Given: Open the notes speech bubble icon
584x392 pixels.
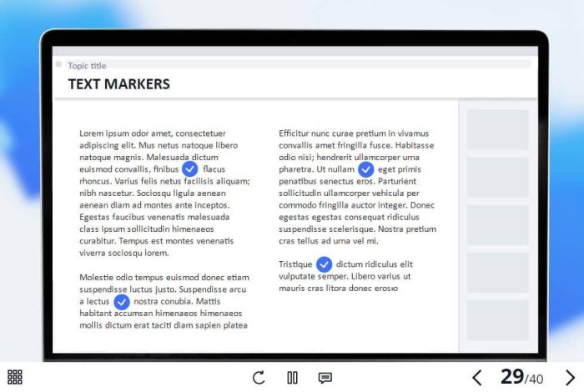Looking at the screenshot, I should coord(325,378).
